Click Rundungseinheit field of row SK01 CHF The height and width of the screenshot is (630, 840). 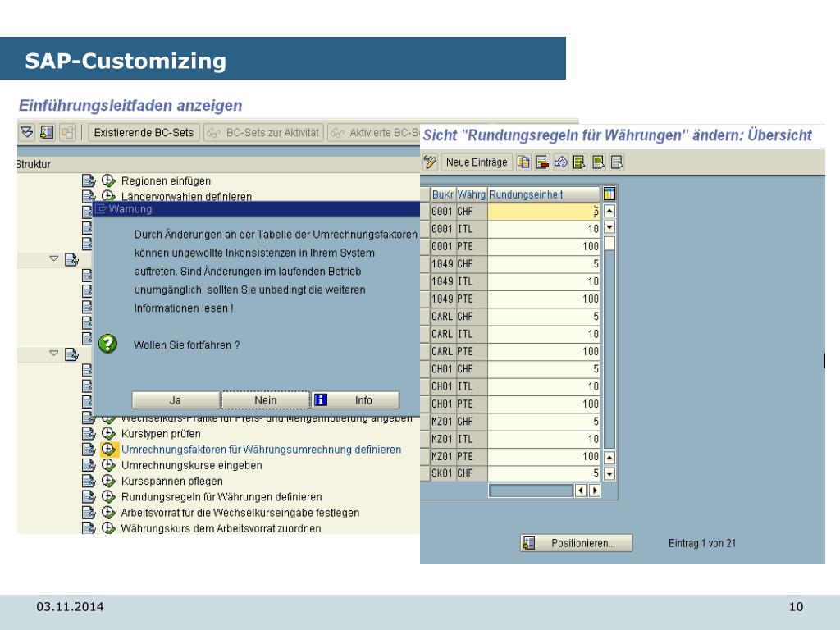coord(543,473)
